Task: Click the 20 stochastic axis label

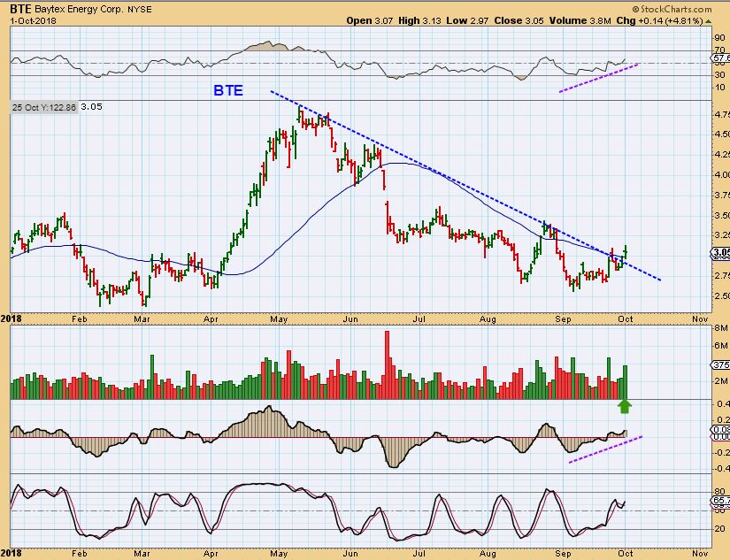Action: point(719,529)
